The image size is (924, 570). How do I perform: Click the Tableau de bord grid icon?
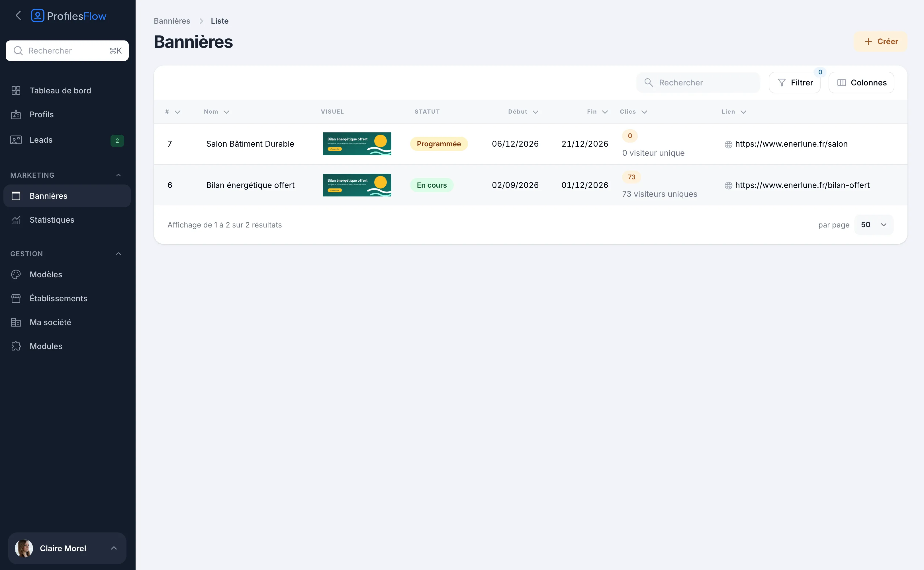[16, 91]
